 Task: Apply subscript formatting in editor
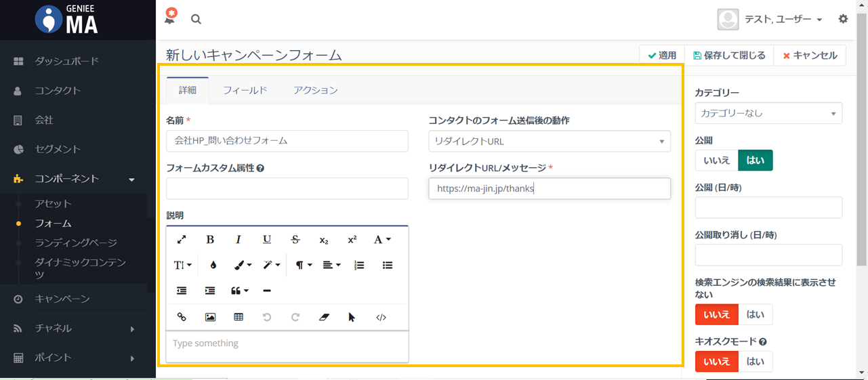(x=324, y=239)
